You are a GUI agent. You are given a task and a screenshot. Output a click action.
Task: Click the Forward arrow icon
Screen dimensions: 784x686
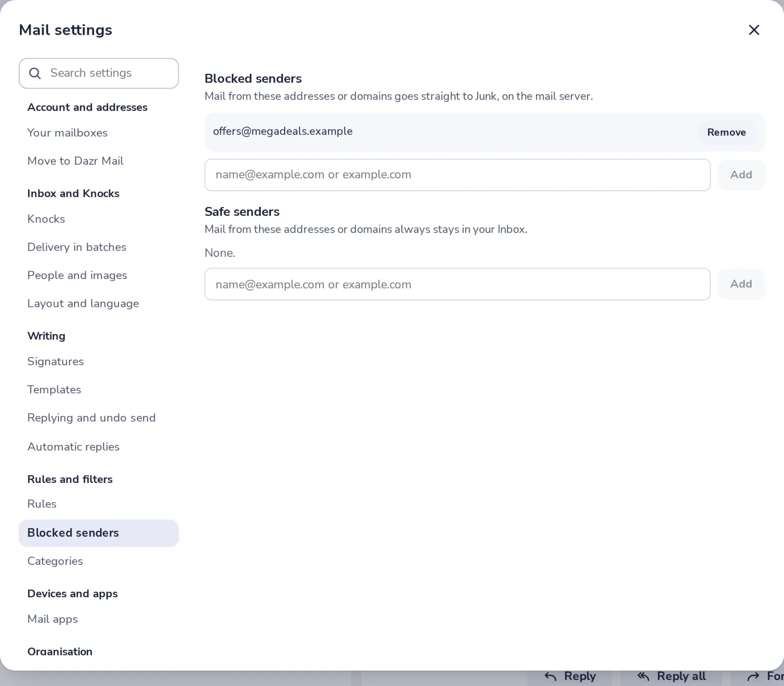point(753,677)
